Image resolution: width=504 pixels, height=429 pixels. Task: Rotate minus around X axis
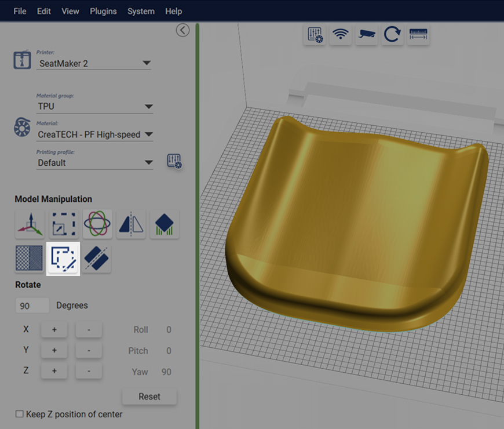(x=89, y=329)
